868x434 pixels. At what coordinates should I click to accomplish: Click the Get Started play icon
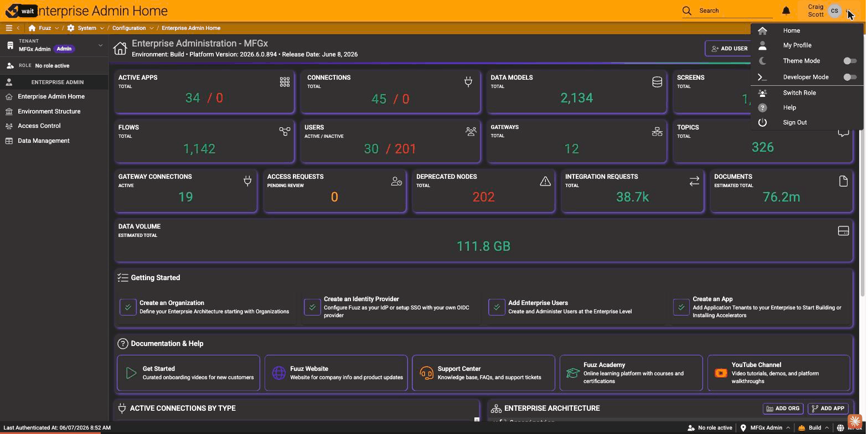pyautogui.click(x=131, y=373)
